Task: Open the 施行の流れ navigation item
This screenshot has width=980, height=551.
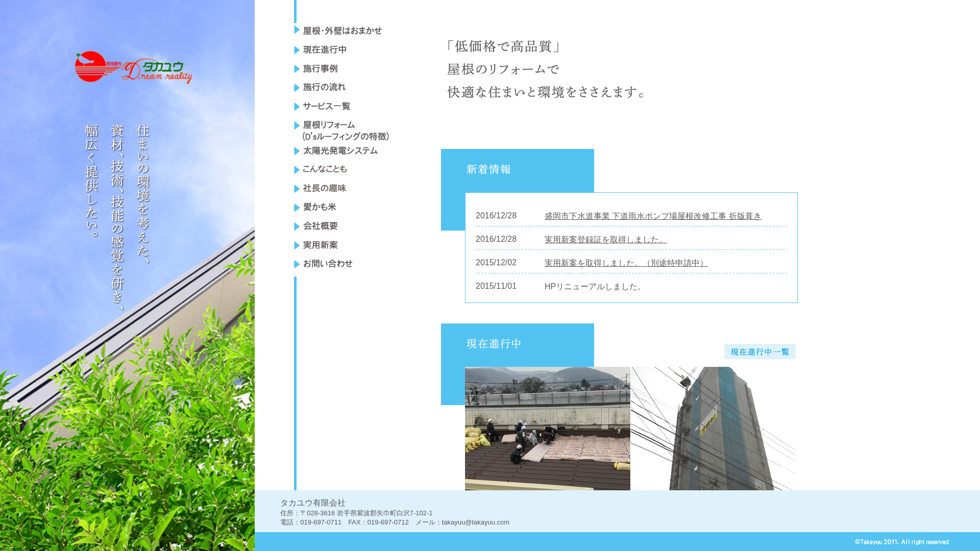Action: click(324, 87)
